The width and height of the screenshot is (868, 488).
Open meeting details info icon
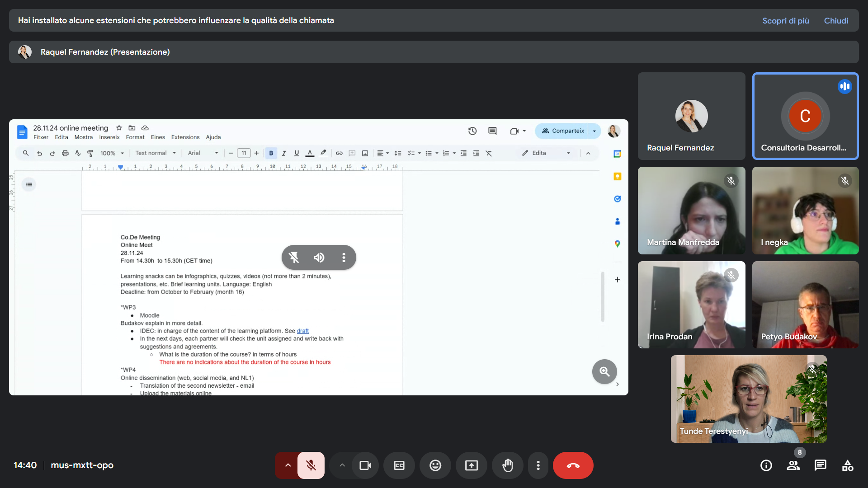point(766,465)
